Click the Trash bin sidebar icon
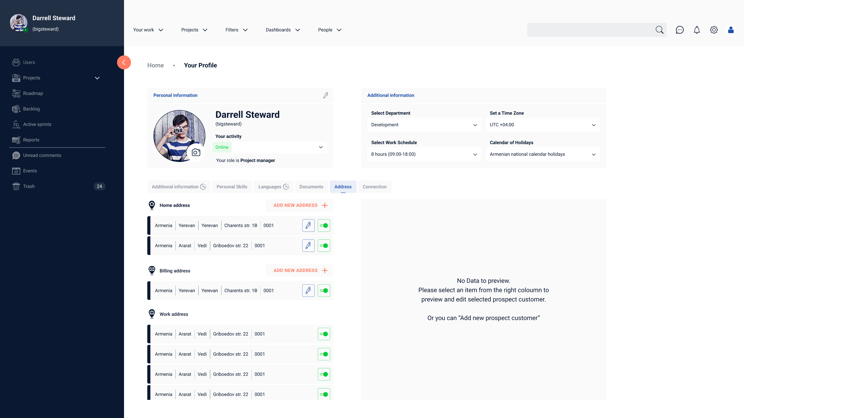Image resolution: width=868 pixels, height=418 pixels. [16, 186]
